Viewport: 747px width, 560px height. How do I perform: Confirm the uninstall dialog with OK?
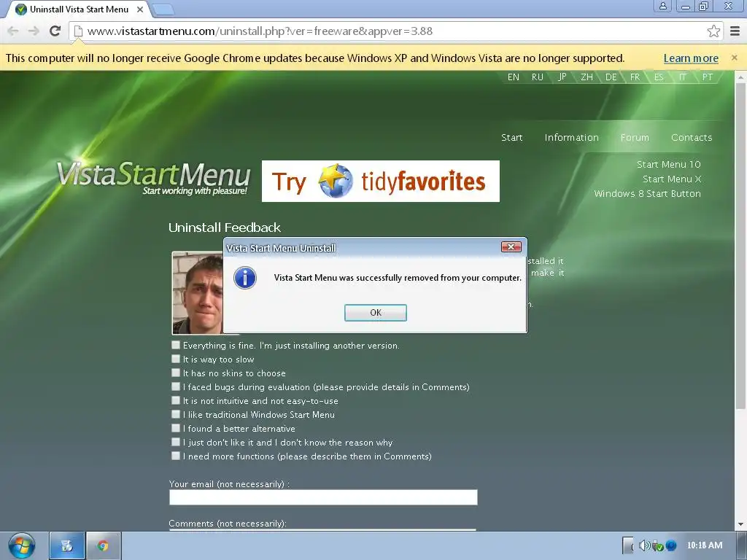[376, 312]
